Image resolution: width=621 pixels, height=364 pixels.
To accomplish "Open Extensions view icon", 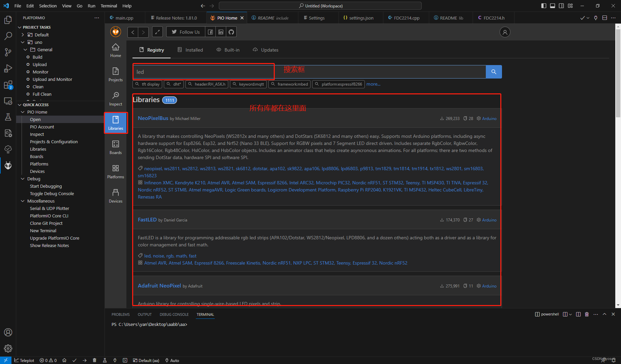I will [x=8, y=85].
